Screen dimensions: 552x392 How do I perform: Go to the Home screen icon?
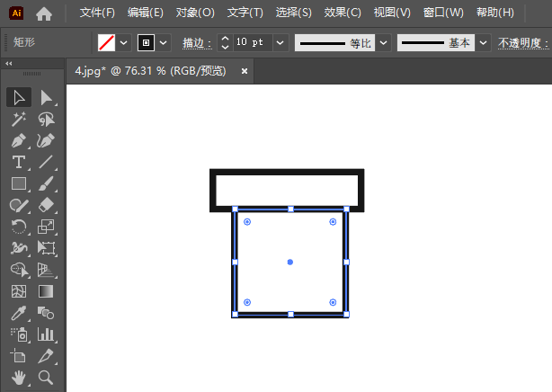click(44, 13)
